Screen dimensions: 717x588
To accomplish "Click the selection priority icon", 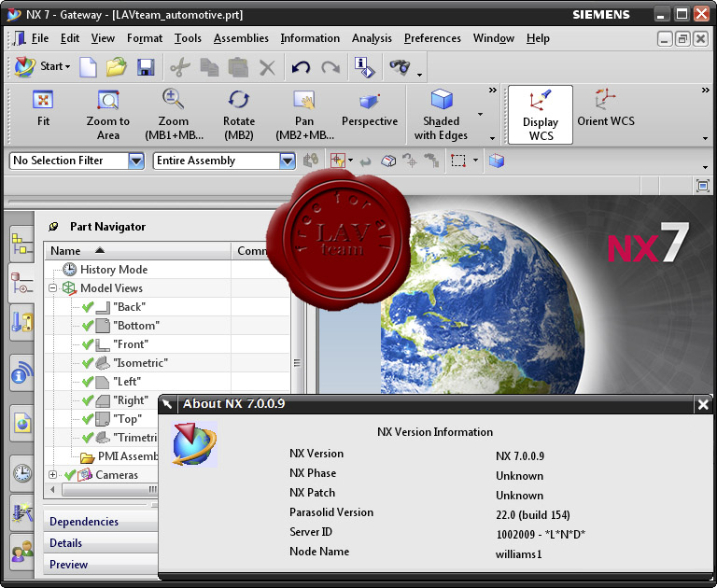I will 337,161.
